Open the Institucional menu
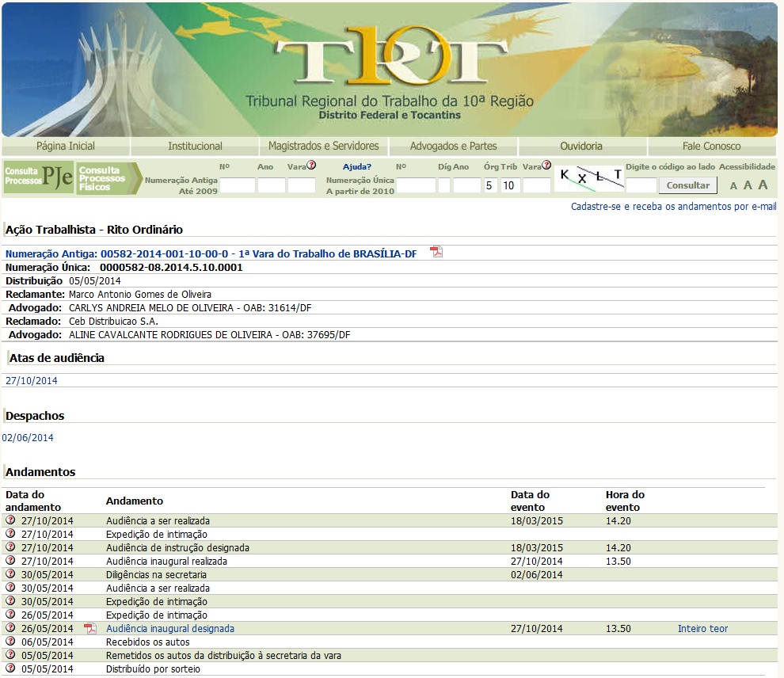The height and width of the screenshot is (678, 784). [195, 146]
